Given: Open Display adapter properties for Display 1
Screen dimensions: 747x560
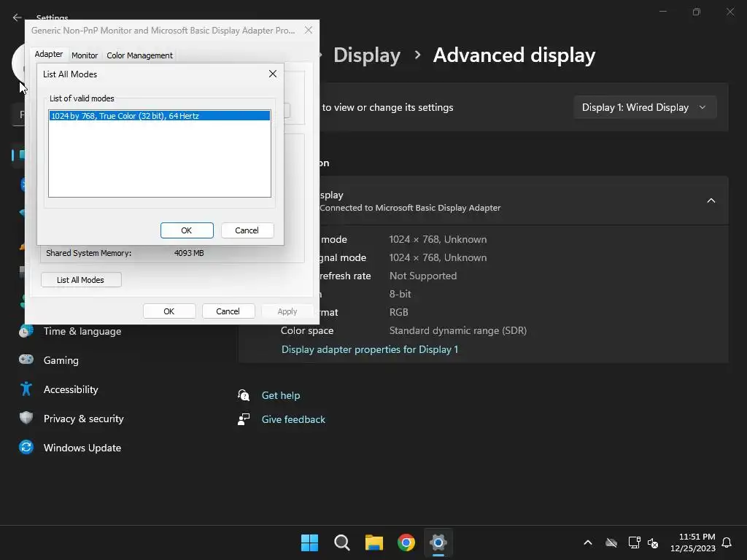Looking at the screenshot, I should pos(370,349).
